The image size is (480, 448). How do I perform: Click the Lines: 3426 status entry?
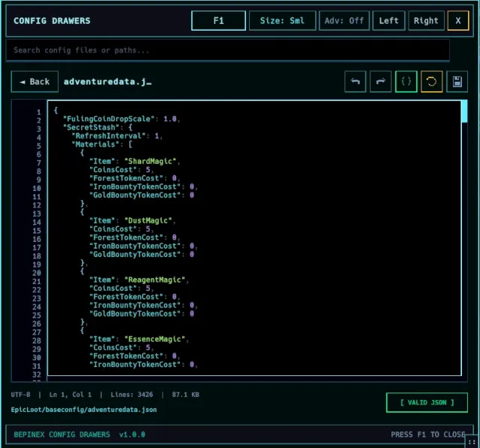click(x=132, y=395)
